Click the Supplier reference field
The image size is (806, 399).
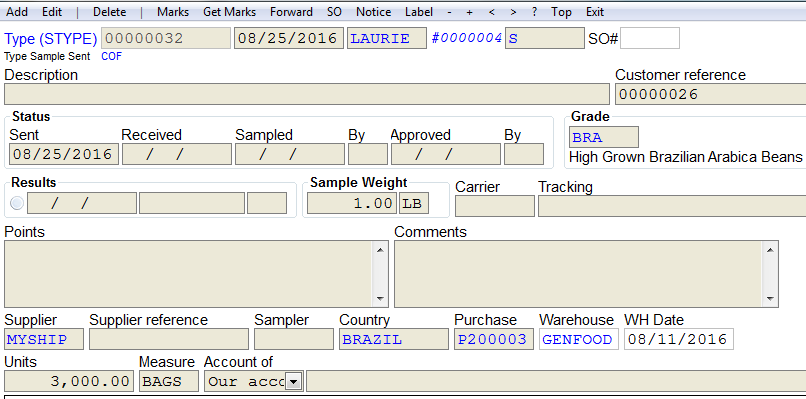[x=169, y=339]
